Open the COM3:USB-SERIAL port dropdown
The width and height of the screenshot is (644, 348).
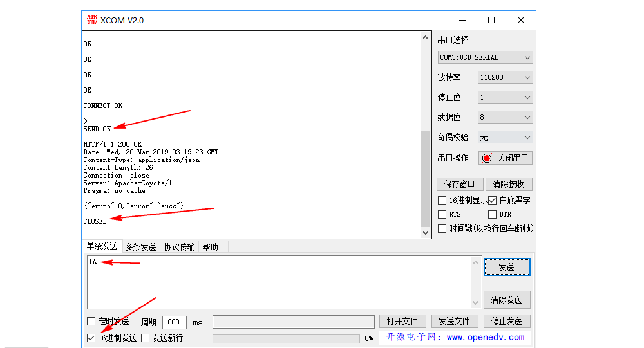pyautogui.click(x=485, y=57)
